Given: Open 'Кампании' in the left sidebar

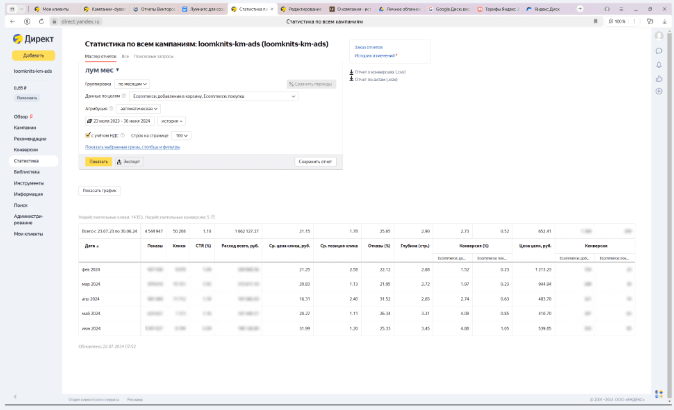Looking at the screenshot, I should (25, 127).
